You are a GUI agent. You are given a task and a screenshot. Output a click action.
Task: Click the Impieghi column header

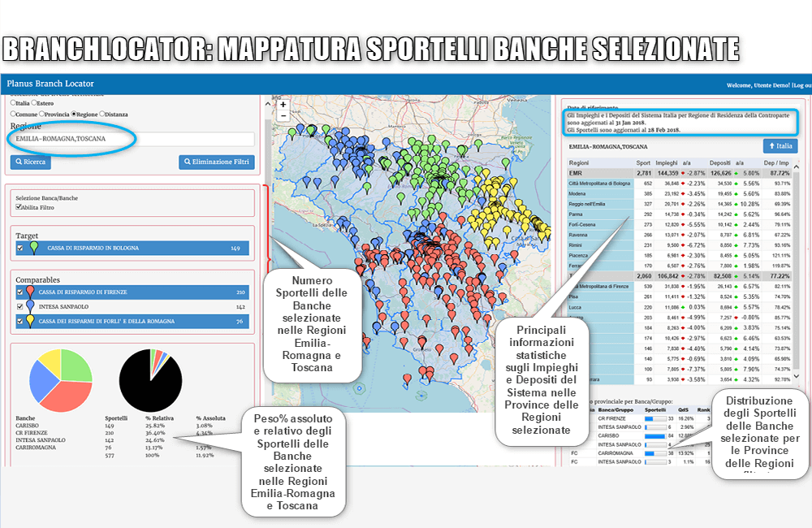coord(667,162)
